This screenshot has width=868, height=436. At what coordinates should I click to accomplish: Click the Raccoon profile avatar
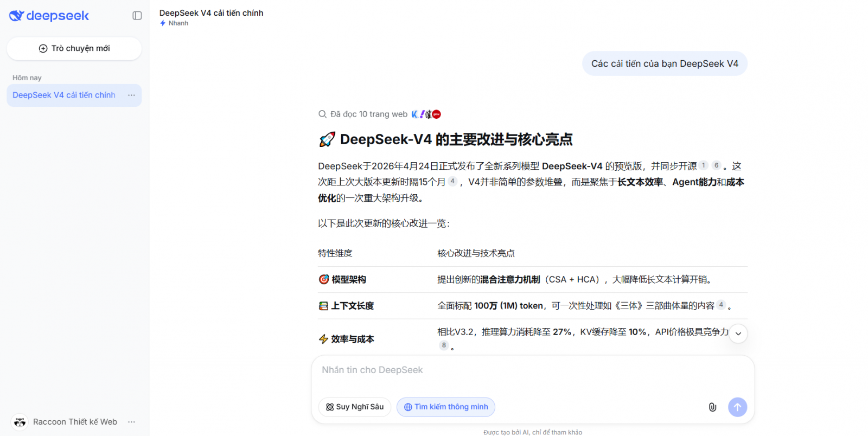[x=20, y=422]
